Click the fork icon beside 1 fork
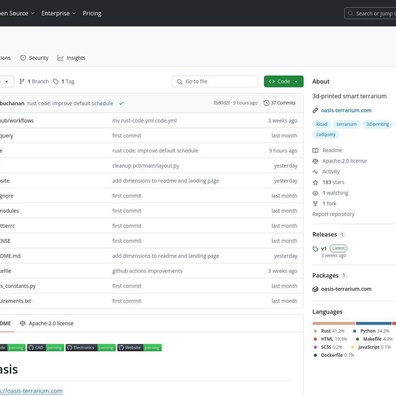Image resolution: width=396 pixels, height=396 pixels. [x=315, y=203]
